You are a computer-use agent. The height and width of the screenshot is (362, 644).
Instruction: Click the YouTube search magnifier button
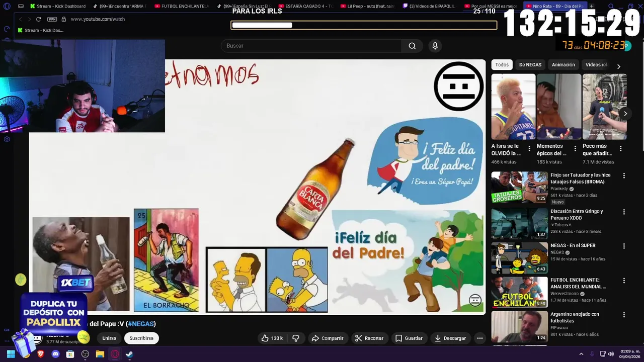(412, 46)
